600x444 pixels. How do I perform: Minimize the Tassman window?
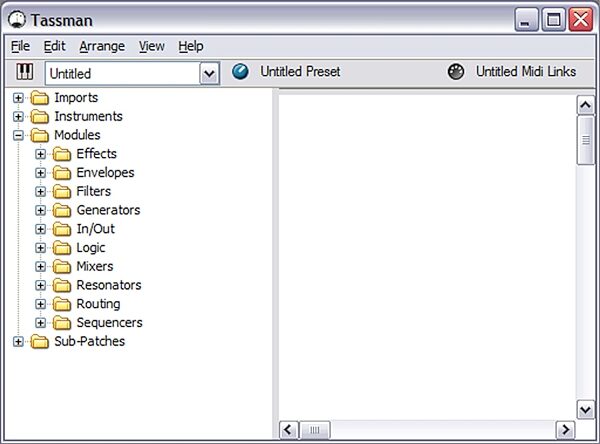[527, 20]
